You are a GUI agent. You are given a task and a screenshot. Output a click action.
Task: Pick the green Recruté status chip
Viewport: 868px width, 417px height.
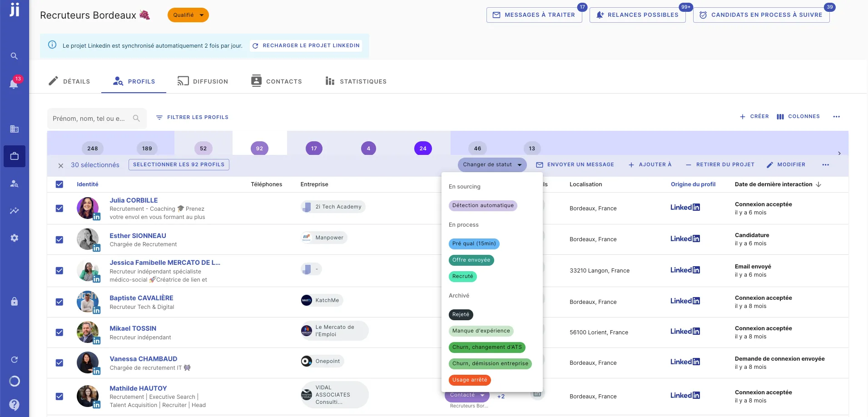463,276
